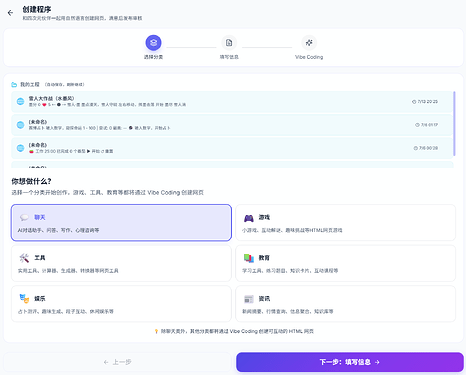Screen dimensions: 466x375
Task: Open the 未命名 project with work timer
Action: coord(232,148)
